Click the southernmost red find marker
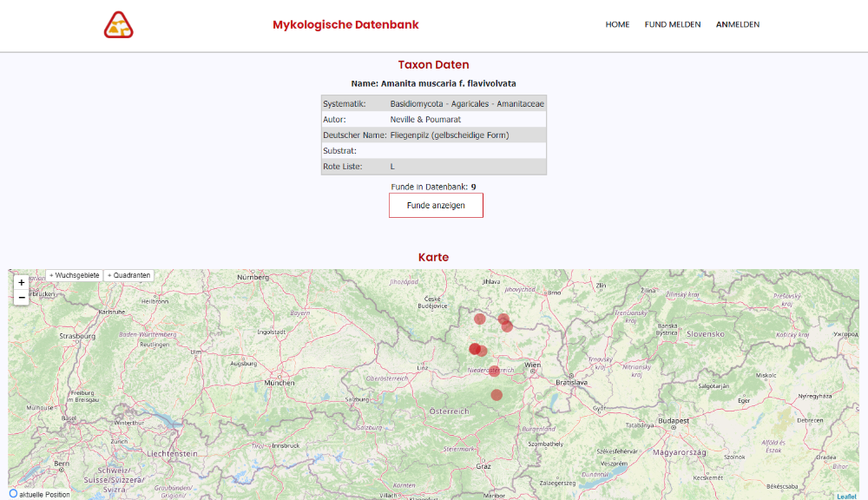 496,395
